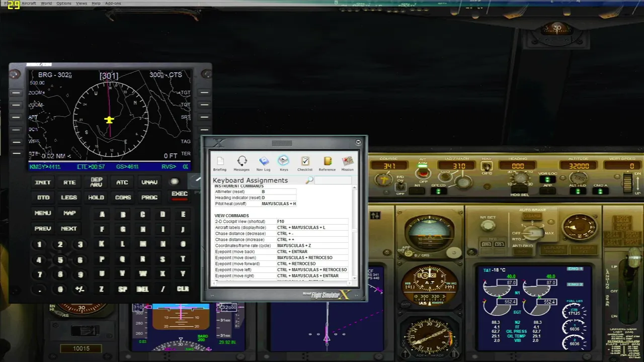The image size is (644, 362).
Task: Toggle the VOR LOC mode button
Action: pos(547,179)
